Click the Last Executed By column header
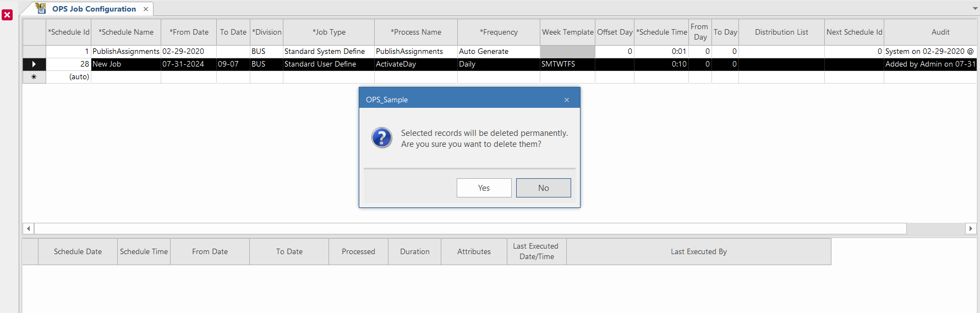The width and height of the screenshot is (980, 313). [698, 251]
